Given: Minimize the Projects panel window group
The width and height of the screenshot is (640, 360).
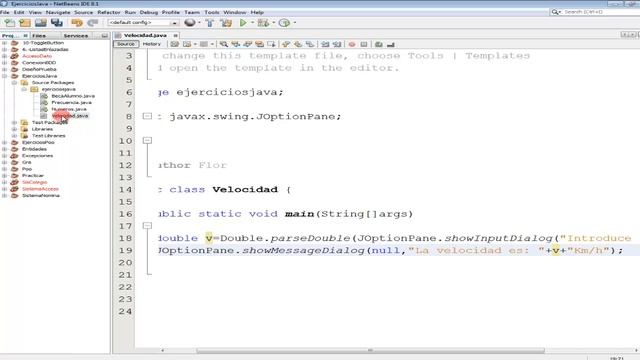Looking at the screenshot, I should 104,36.
